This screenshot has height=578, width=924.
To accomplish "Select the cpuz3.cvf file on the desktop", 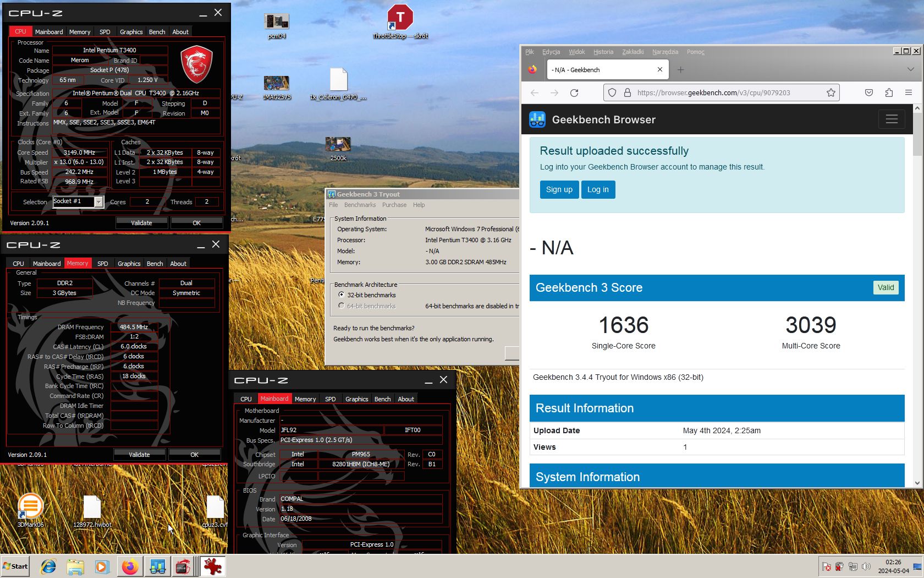I will [215, 511].
